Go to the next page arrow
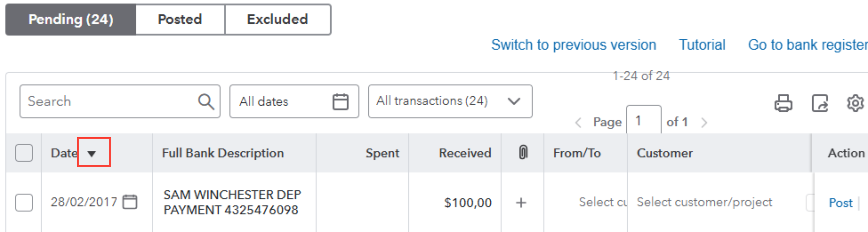The height and width of the screenshot is (232, 868). (x=704, y=122)
